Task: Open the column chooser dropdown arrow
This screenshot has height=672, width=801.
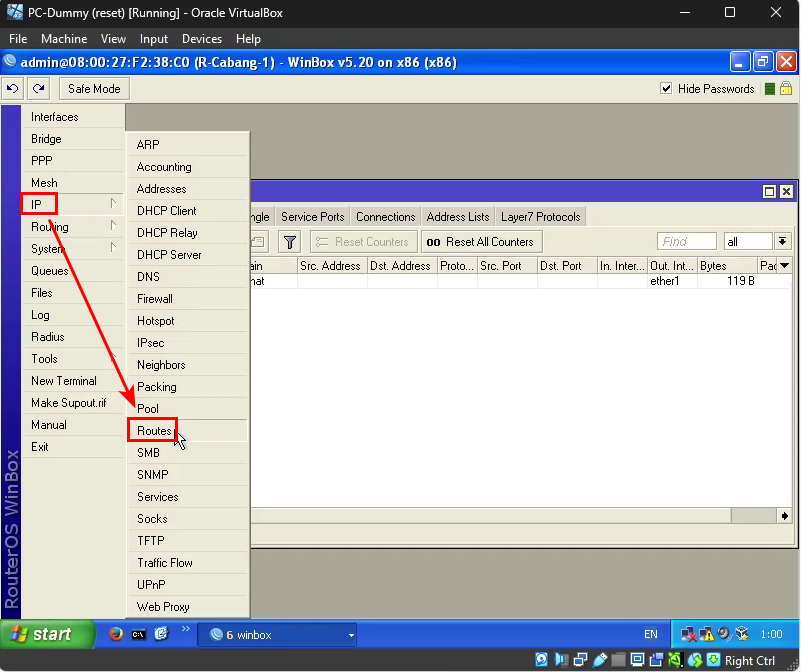Action: pos(784,266)
